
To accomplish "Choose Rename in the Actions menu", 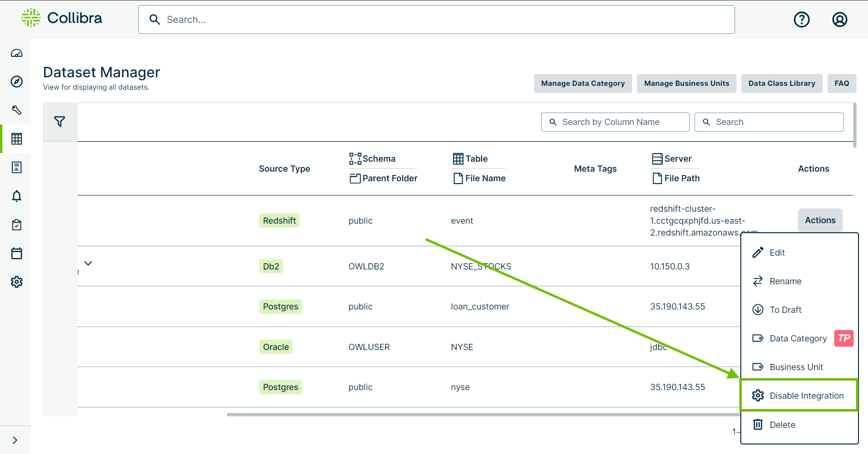I will pos(785,281).
